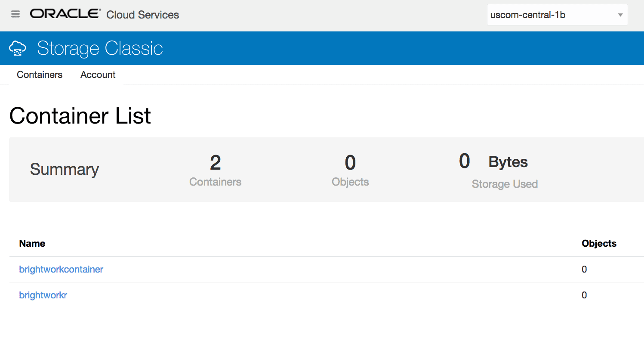The width and height of the screenshot is (644, 338).
Task: Click the Name column header
Action: (32, 244)
